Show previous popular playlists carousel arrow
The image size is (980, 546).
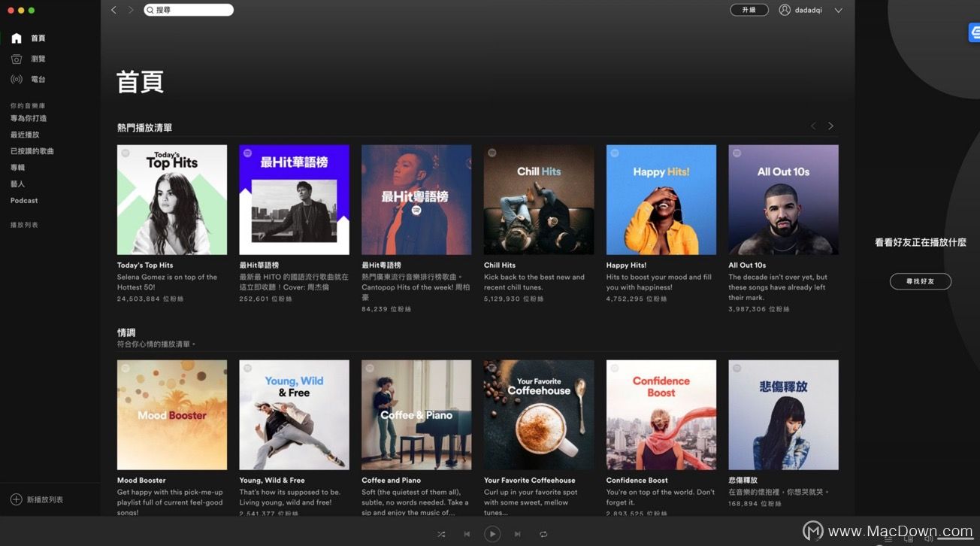click(x=813, y=126)
